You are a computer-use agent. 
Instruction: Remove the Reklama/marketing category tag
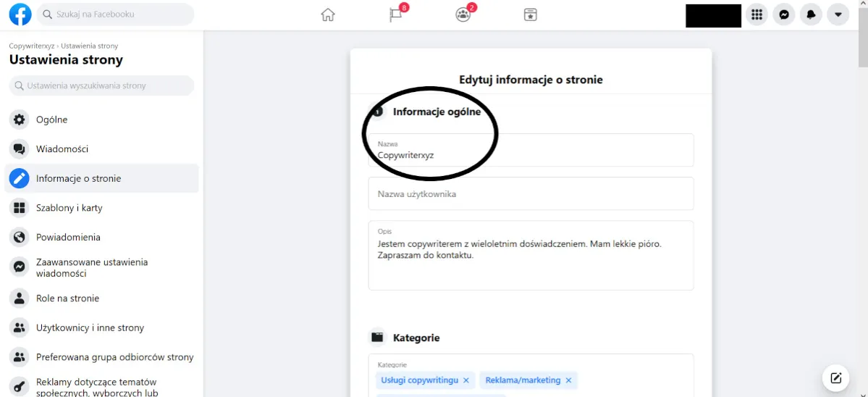568,380
